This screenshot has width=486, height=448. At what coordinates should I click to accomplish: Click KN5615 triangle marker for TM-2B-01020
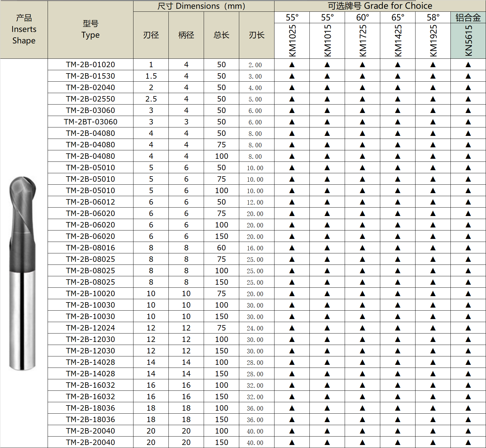(468, 64)
